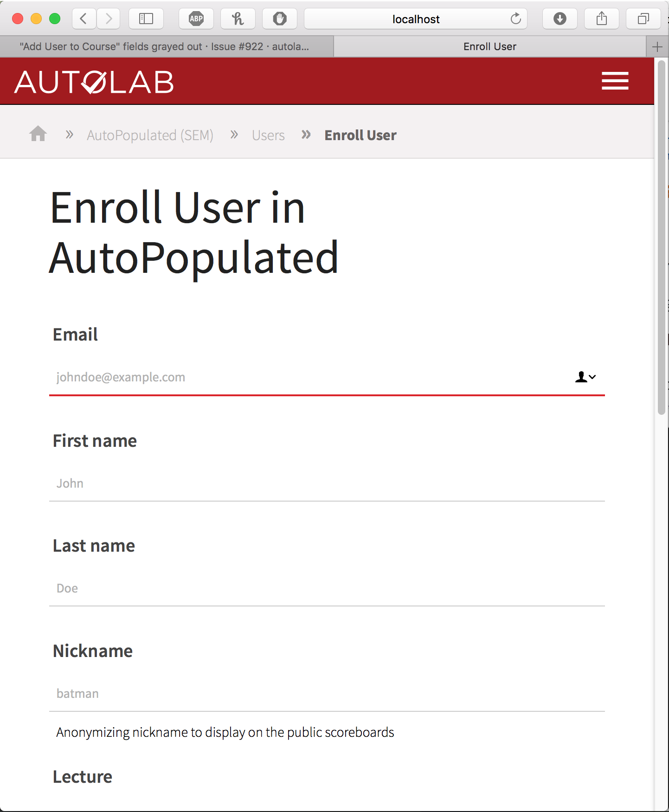Click the Honey extension icon

(x=238, y=19)
